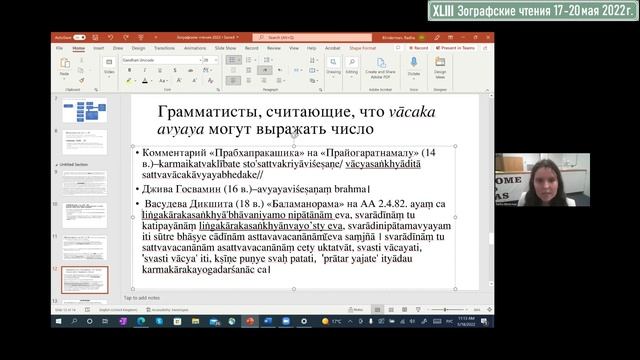Image resolution: width=640 pixels, height=360 pixels.
Task: Click the Clear All Formatting icon
Action: click(x=210, y=81)
